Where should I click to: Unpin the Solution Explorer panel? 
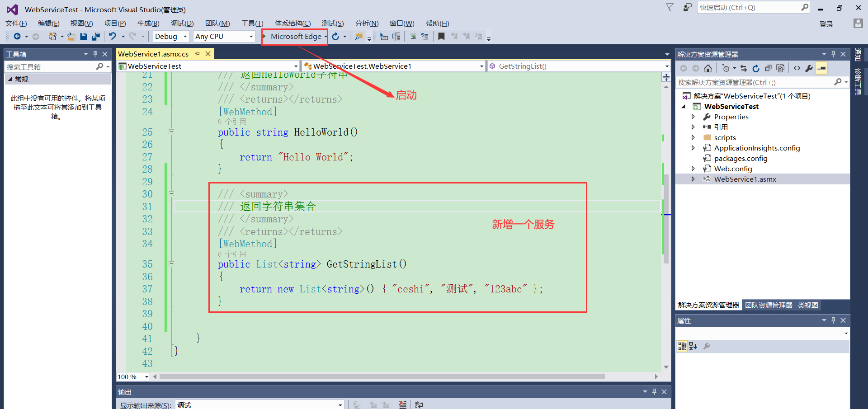(833, 54)
